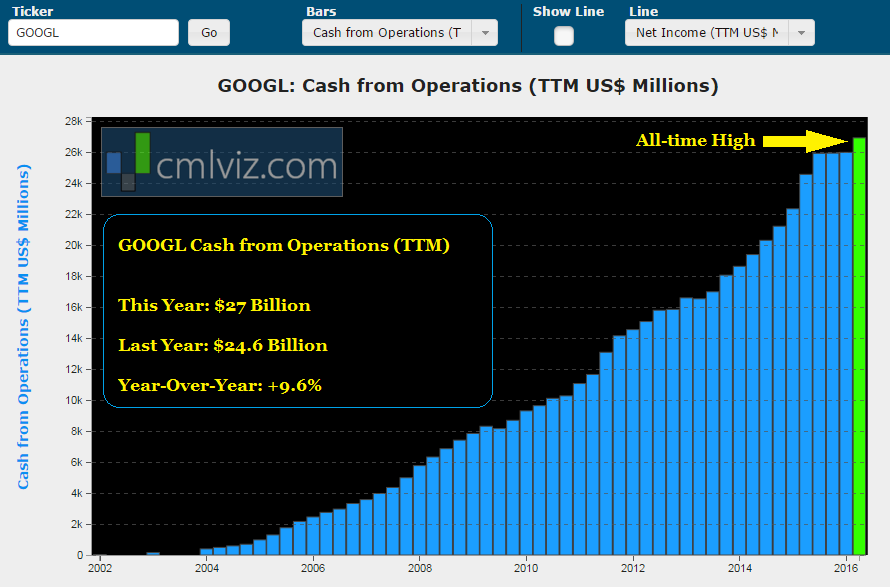Click the 2016 x-axis label
Image resolution: width=890 pixels, height=587 pixels.
(846, 568)
